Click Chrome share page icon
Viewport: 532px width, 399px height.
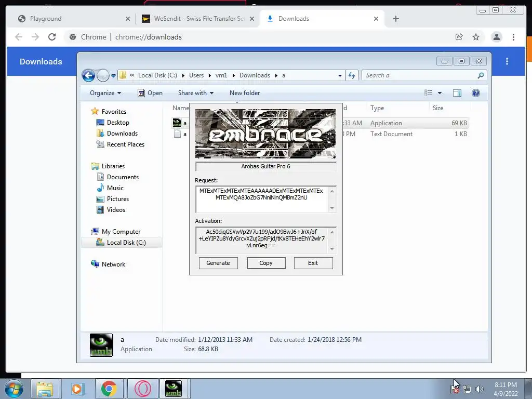pos(459,37)
